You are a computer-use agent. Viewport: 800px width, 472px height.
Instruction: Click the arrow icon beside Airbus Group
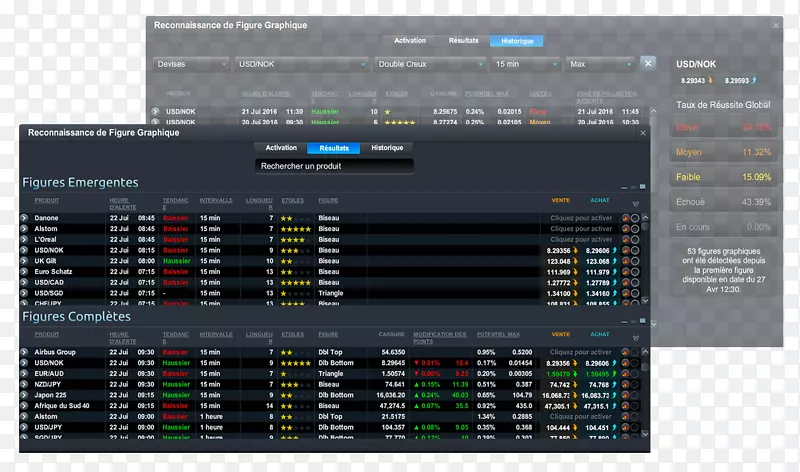tap(24, 352)
